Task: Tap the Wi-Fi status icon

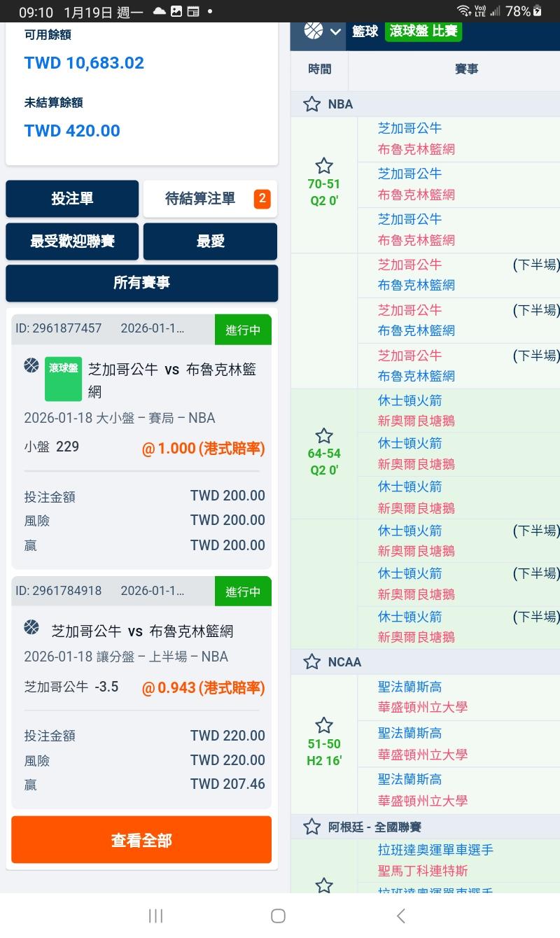Action: [x=463, y=11]
